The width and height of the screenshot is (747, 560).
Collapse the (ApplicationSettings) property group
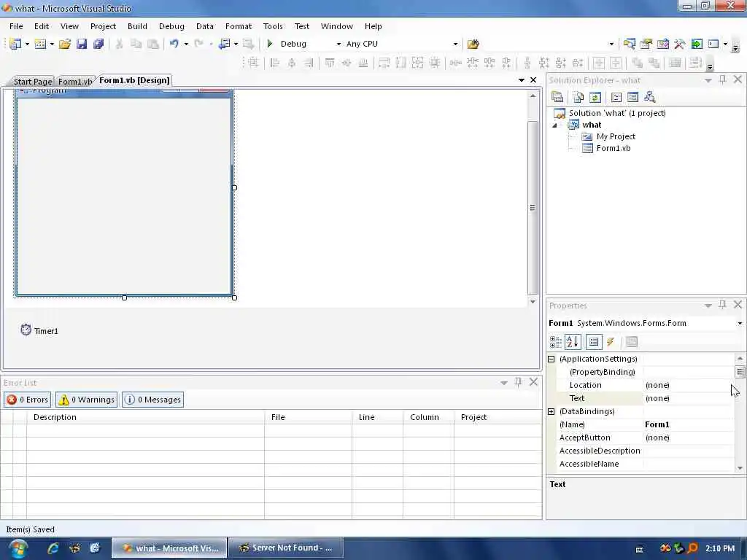[551, 359]
